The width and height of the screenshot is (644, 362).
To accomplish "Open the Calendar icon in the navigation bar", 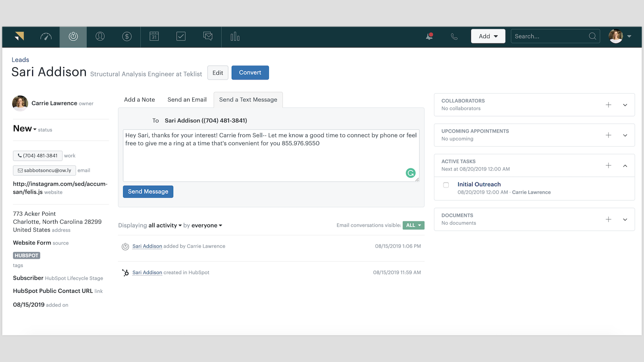I will pos(154,37).
